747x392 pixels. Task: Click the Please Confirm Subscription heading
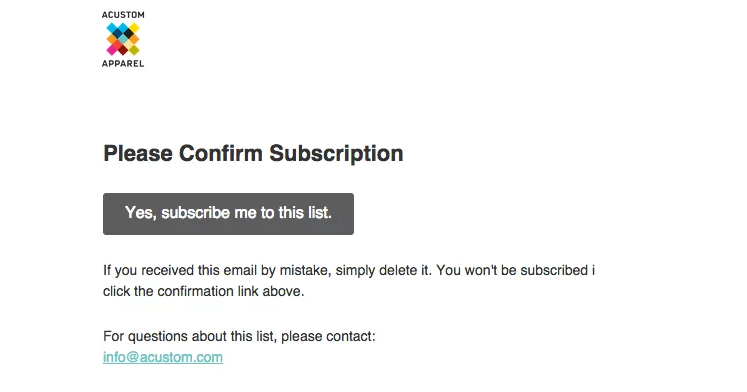253,154
